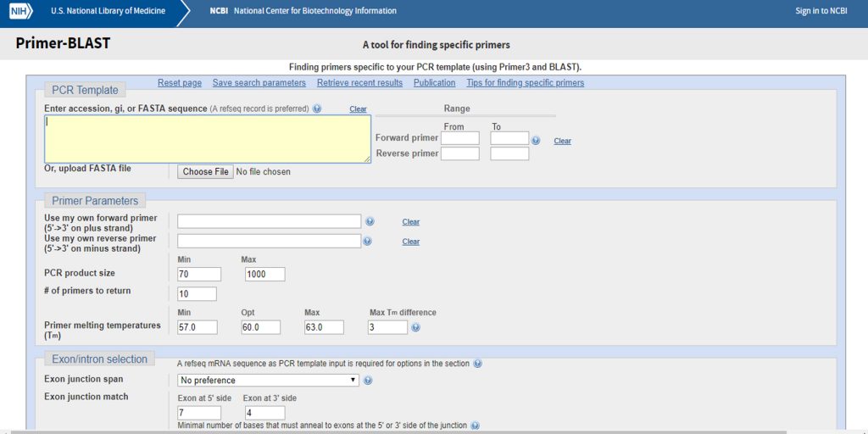The width and height of the screenshot is (868, 434).
Task: Open U.S. National Library of Medicine link
Action: pyautogui.click(x=108, y=11)
